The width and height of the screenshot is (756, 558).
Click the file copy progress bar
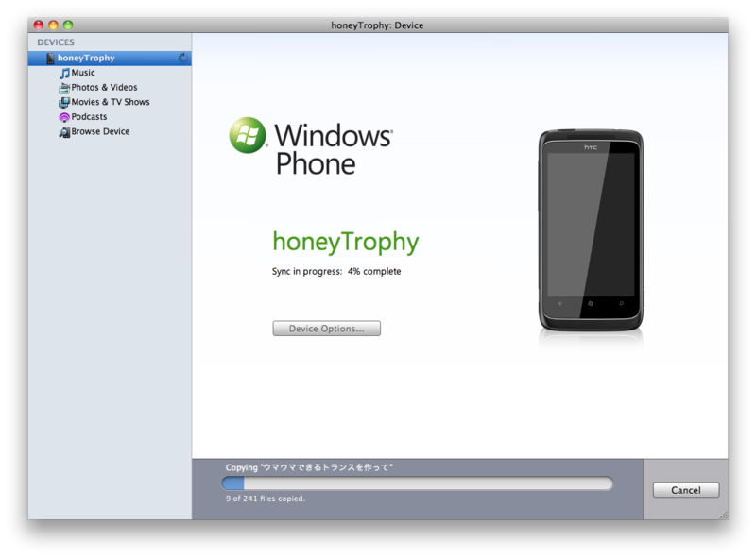click(x=417, y=482)
